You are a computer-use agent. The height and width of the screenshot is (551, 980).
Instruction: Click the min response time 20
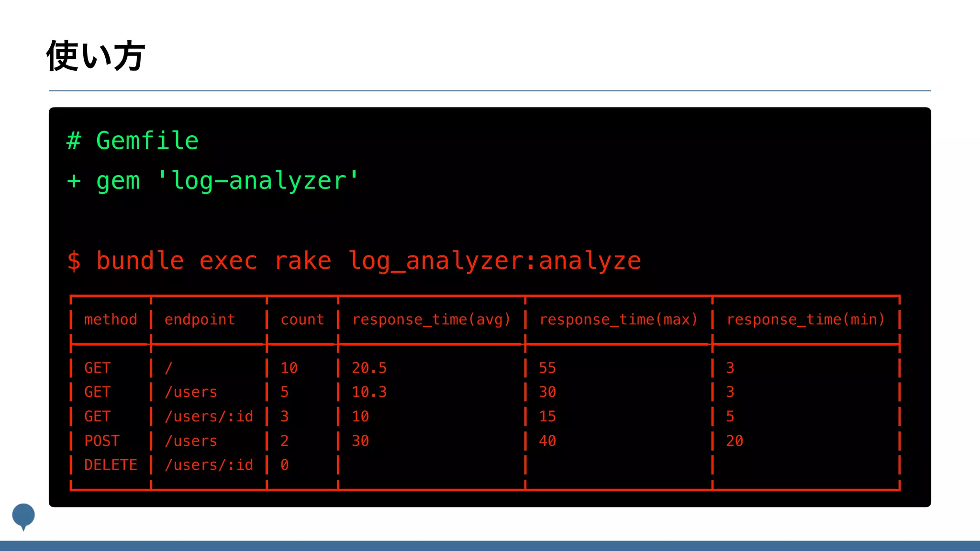735,441
